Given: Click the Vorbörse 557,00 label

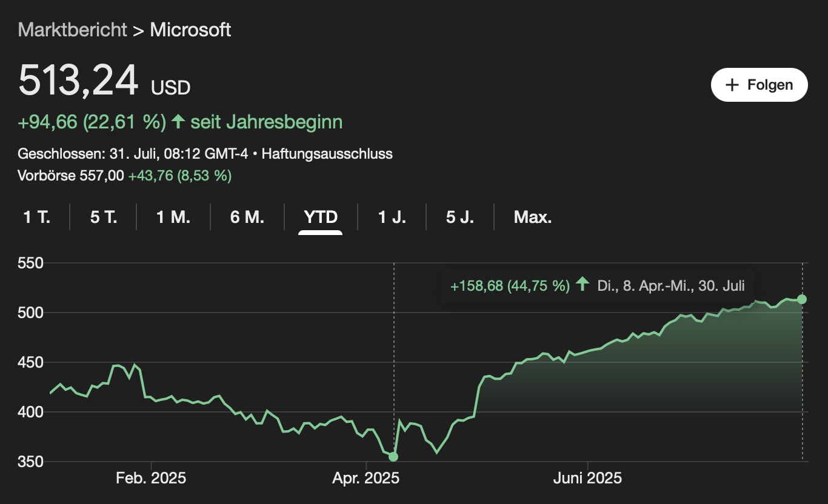Looking at the screenshot, I should (72, 176).
